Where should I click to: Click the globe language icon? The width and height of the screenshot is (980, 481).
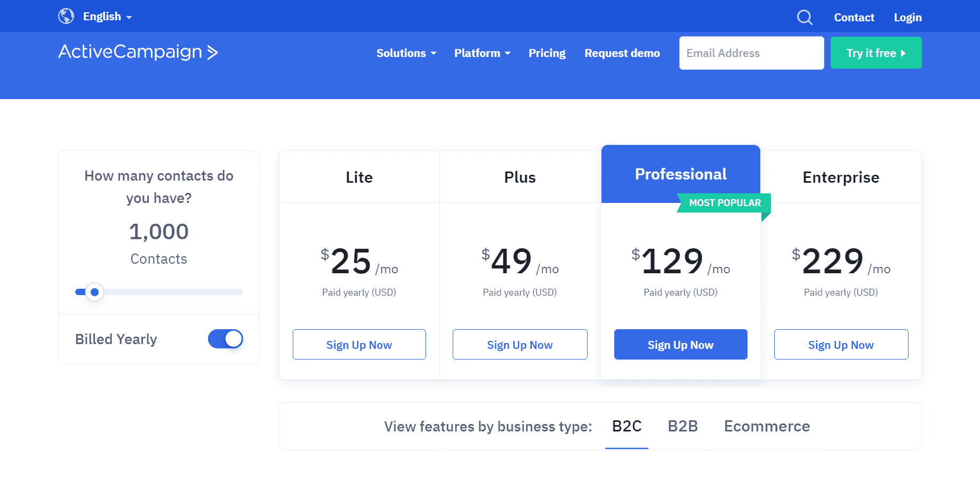click(66, 17)
